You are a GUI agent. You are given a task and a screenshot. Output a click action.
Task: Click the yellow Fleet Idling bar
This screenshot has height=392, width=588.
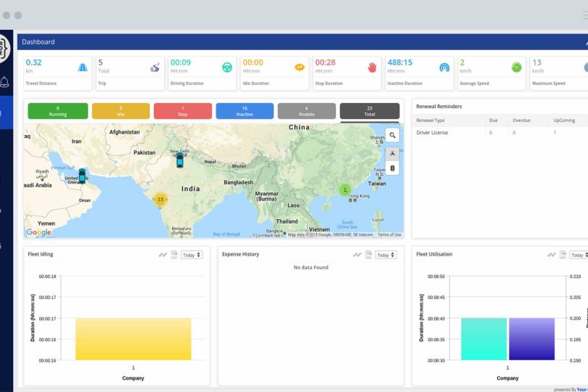click(133, 338)
